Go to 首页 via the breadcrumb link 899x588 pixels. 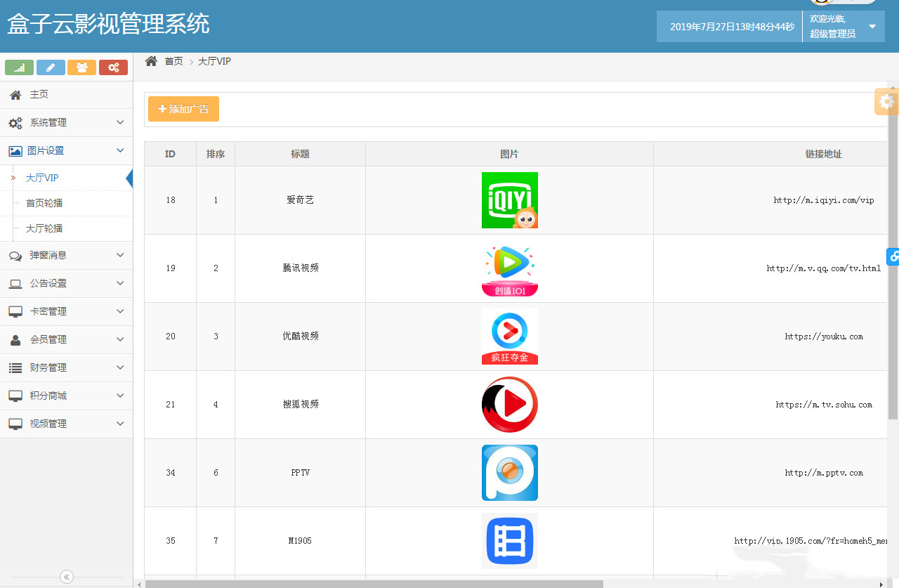pos(173,61)
